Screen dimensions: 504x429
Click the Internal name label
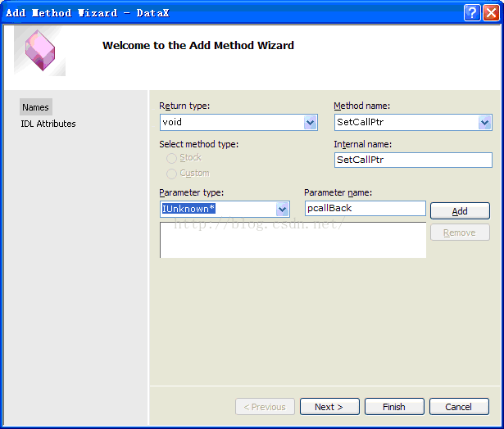tap(362, 144)
